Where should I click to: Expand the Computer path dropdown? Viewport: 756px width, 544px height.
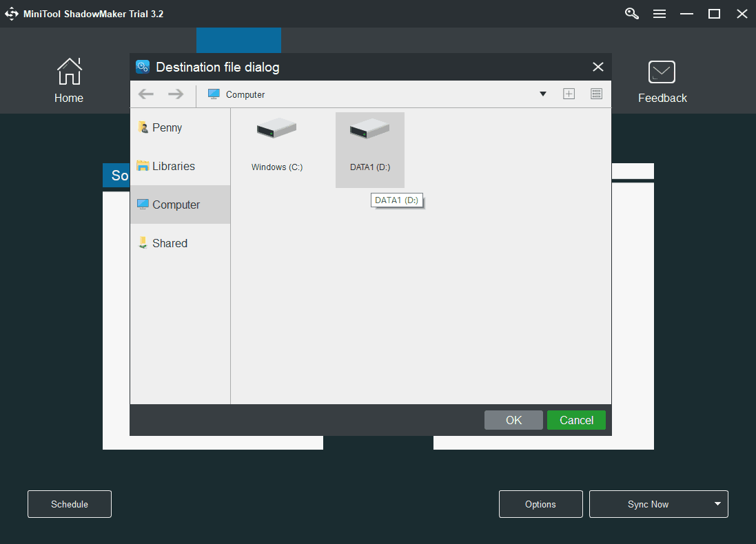(543, 94)
